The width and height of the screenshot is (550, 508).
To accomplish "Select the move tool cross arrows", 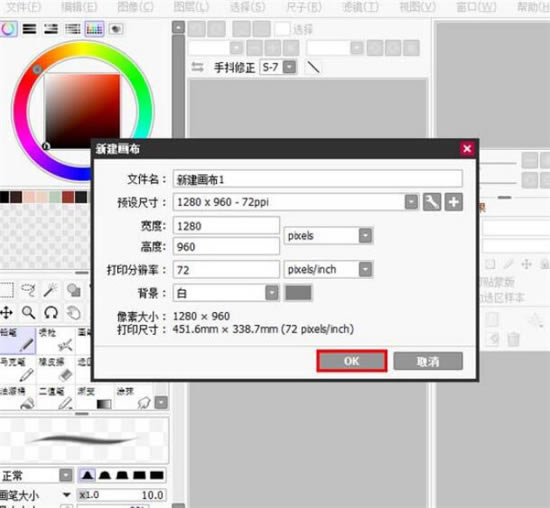I will point(6,312).
